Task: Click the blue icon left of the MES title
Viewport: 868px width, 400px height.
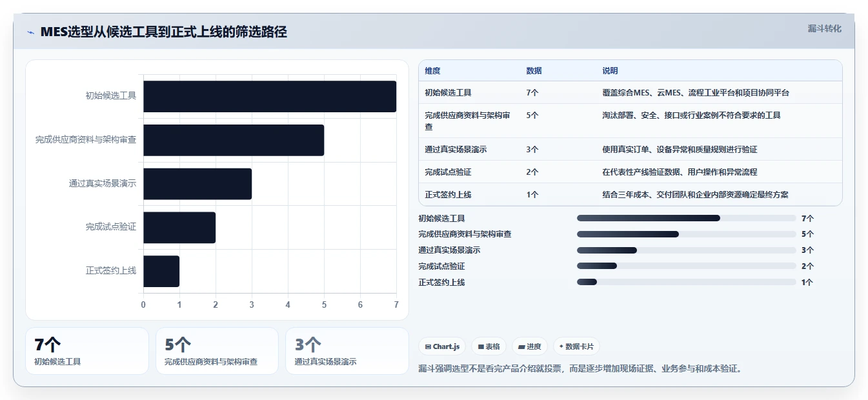Action: click(x=30, y=32)
